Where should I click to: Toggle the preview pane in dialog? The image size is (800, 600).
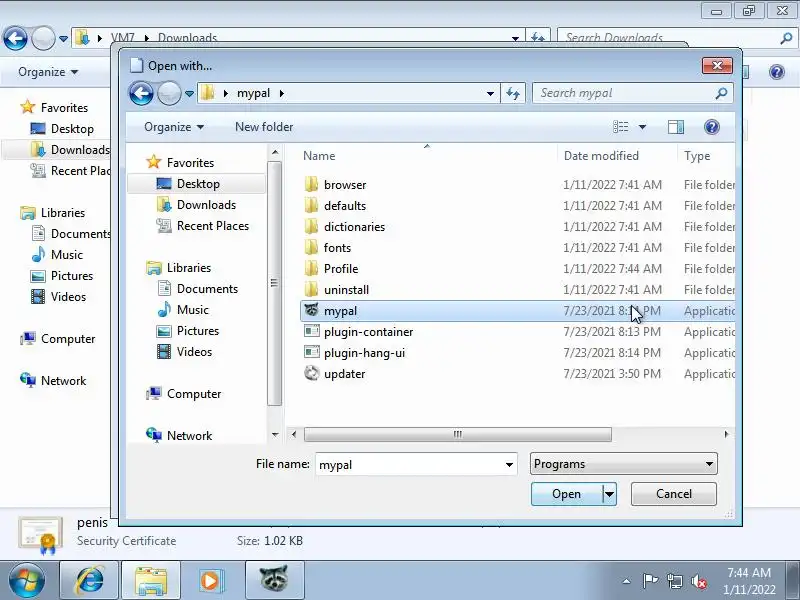click(x=676, y=127)
